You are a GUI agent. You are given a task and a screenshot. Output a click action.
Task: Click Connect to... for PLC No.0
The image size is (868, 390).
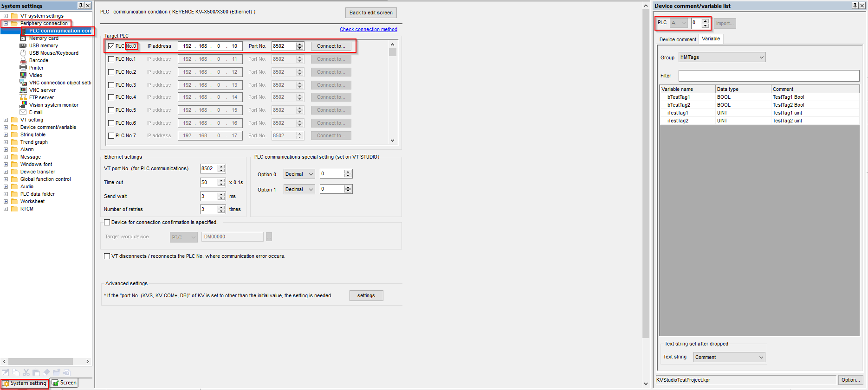click(x=331, y=46)
